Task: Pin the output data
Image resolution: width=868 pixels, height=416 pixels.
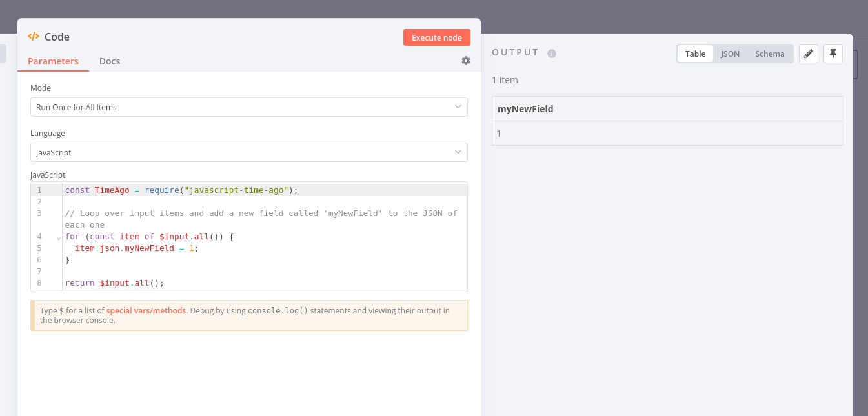Action: pos(833,54)
